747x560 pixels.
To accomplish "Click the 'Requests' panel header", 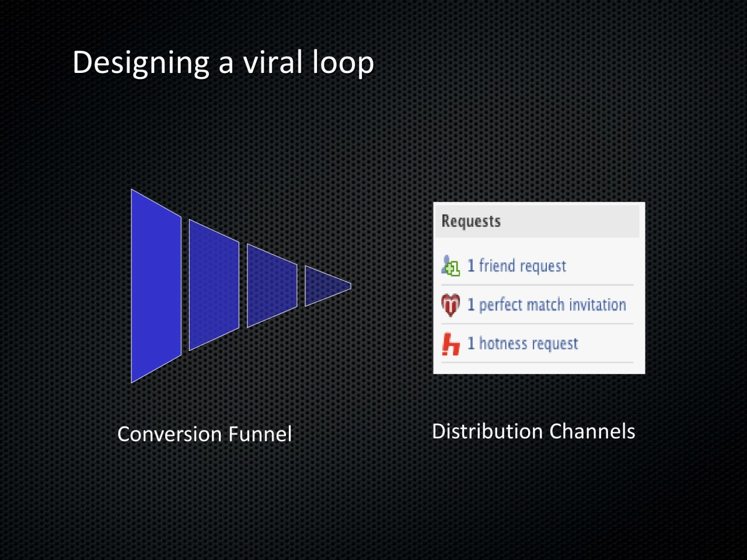I will [x=537, y=221].
